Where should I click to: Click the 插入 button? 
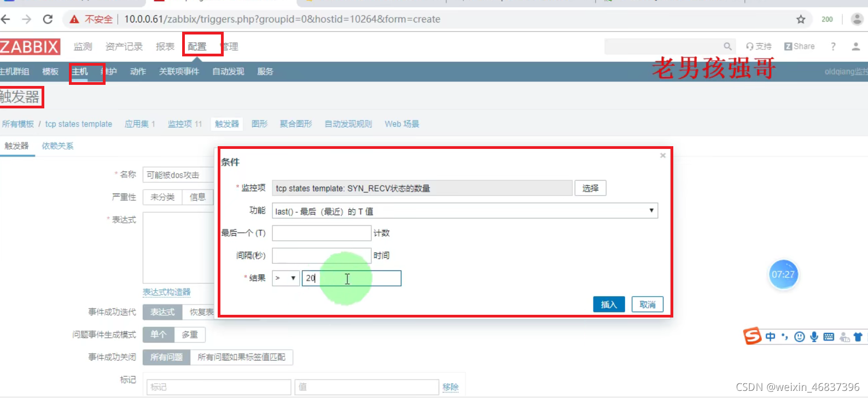click(609, 304)
